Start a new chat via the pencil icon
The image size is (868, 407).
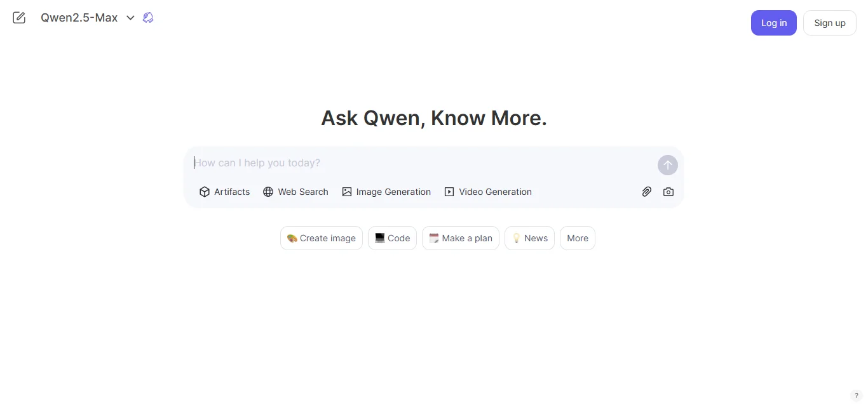(18, 17)
